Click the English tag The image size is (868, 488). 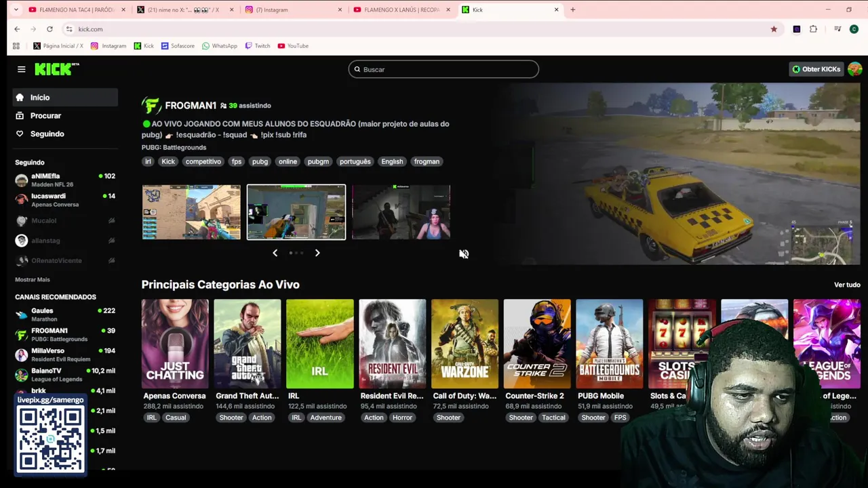[x=392, y=161]
